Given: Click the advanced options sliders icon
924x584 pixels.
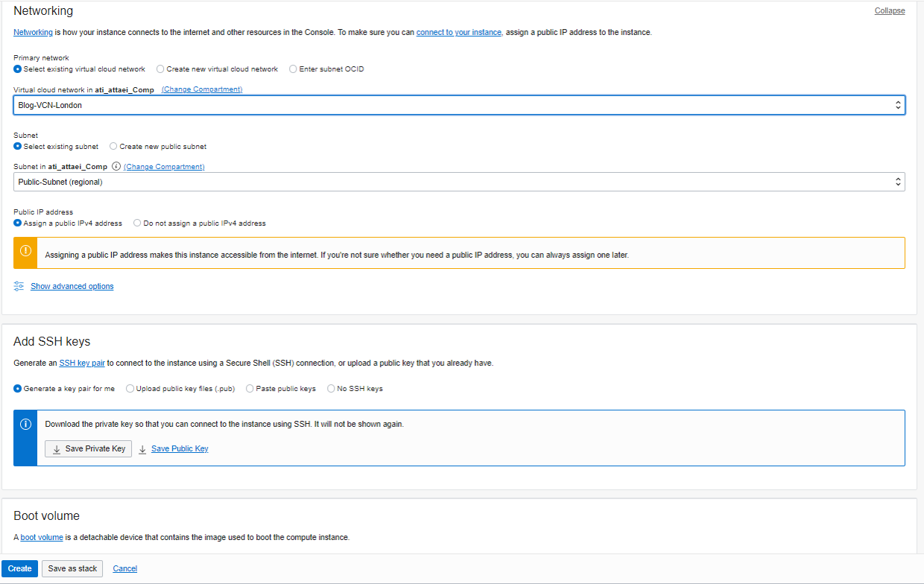Looking at the screenshot, I should (x=19, y=286).
